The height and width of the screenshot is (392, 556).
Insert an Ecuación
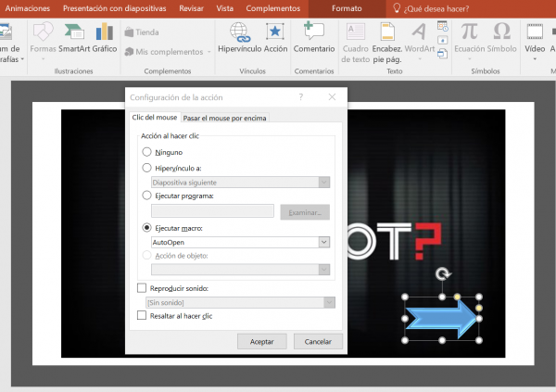coord(470,40)
